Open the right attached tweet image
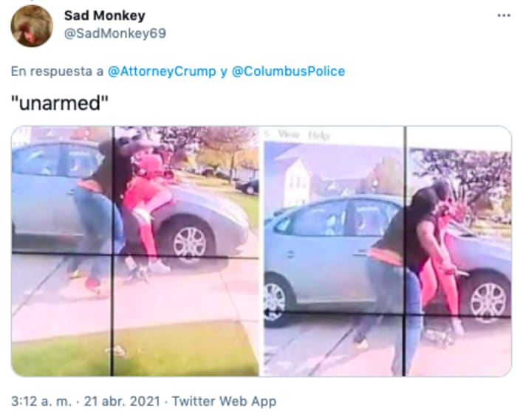This screenshot has height=420, width=517. pos(388,251)
